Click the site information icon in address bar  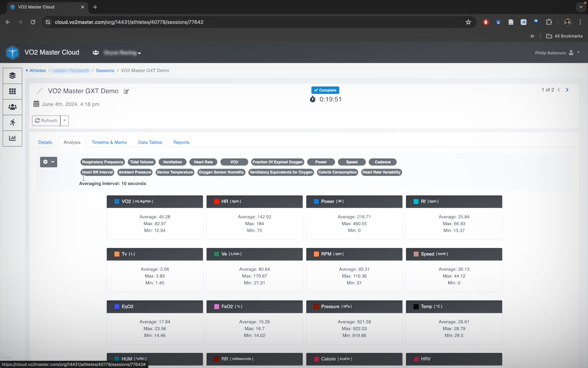[x=48, y=22]
